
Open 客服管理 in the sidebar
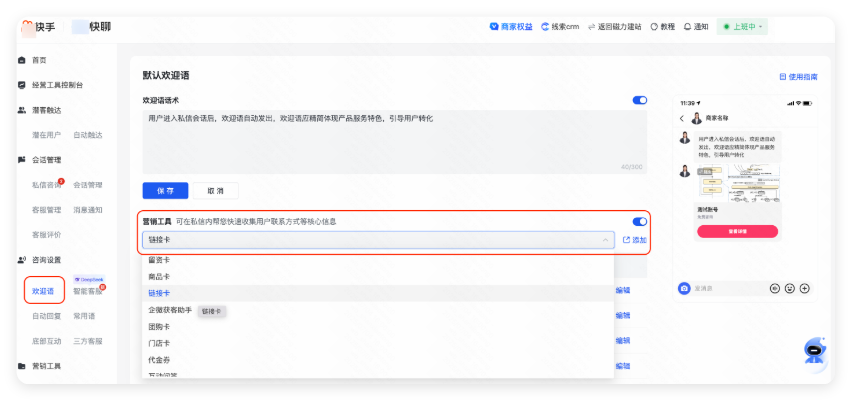coord(46,210)
